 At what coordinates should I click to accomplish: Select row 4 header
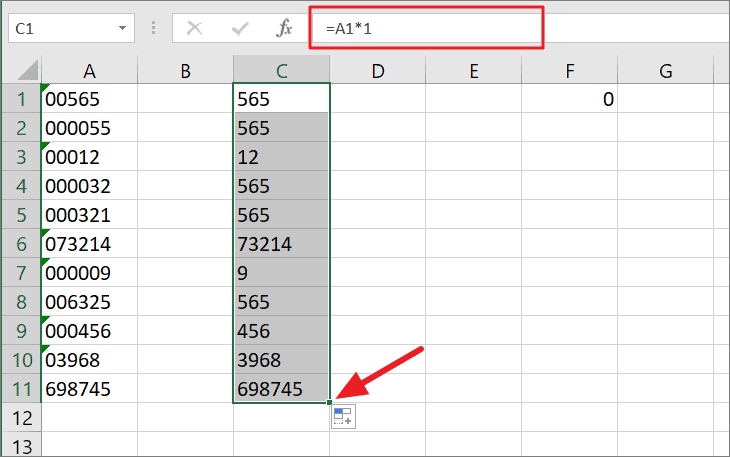tap(21, 186)
